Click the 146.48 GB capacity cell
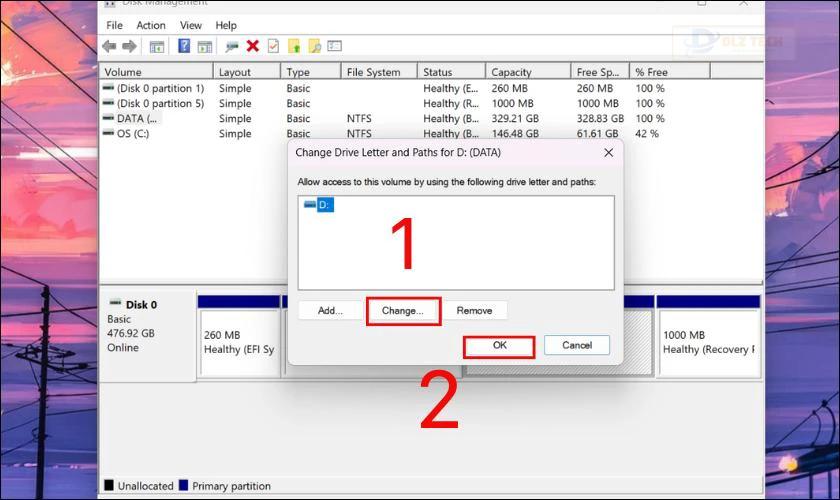This screenshot has width=840, height=500. [515, 133]
